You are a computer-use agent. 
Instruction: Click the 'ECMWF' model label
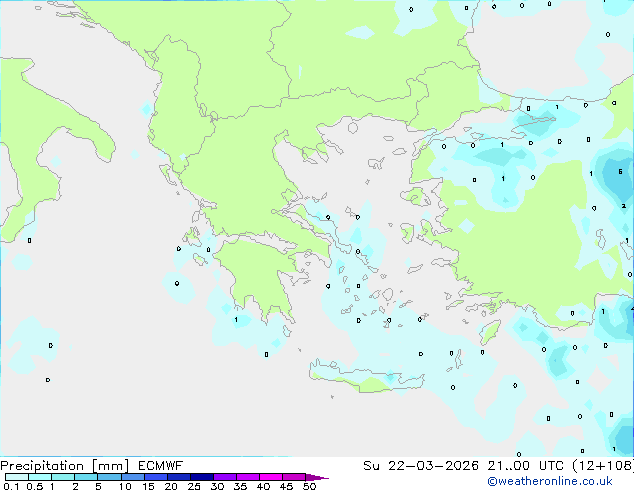coord(161,466)
